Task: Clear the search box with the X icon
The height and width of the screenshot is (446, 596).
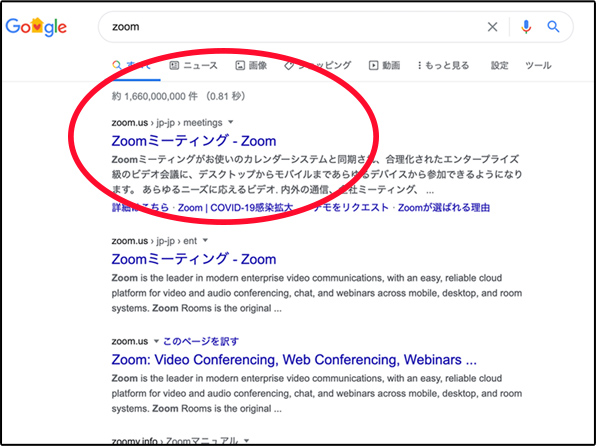Action: [492, 27]
